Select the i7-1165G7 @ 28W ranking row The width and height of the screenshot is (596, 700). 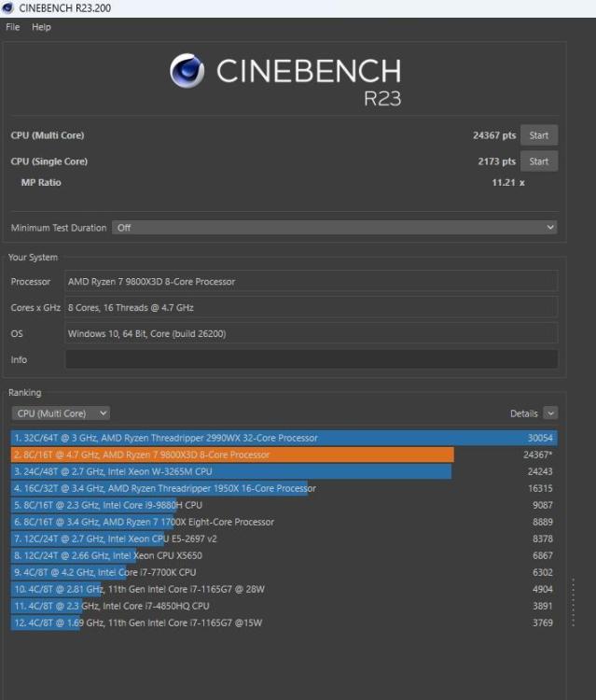point(284,589)
